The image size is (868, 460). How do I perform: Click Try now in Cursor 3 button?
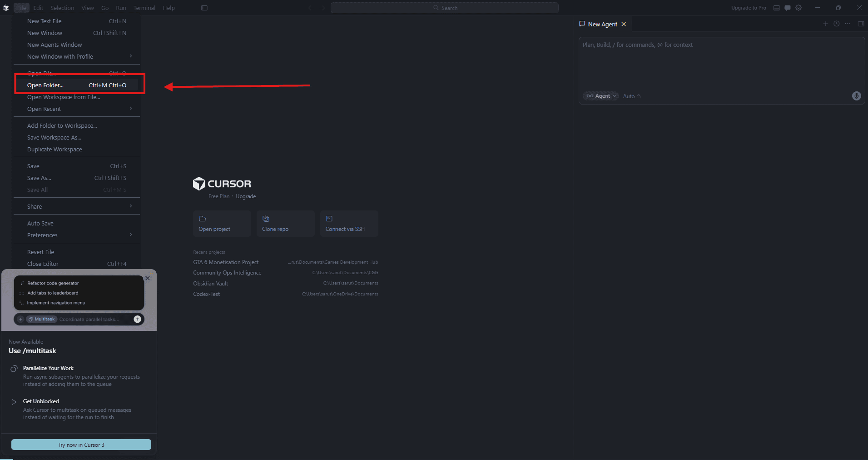pos(81,445)
